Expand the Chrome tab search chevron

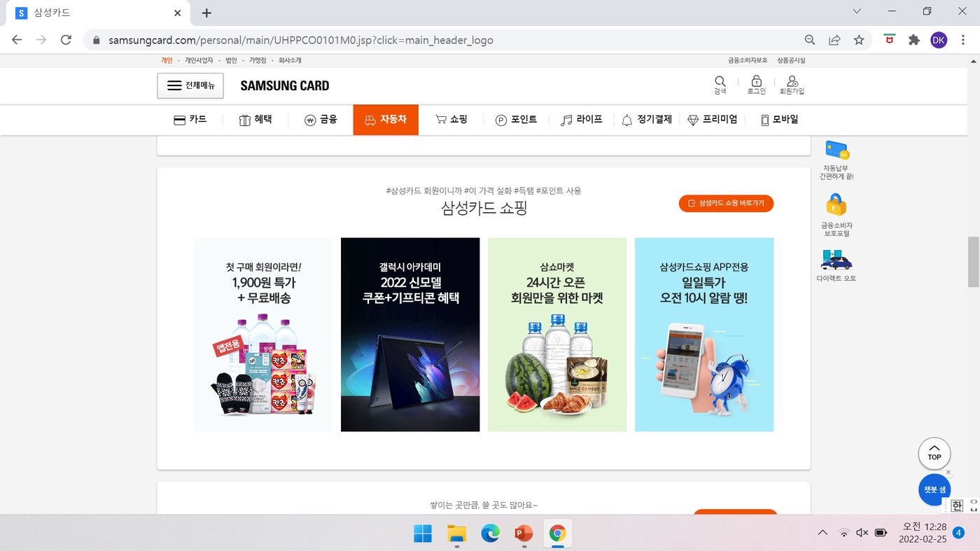pyautogui.click(x=857, y=11)
